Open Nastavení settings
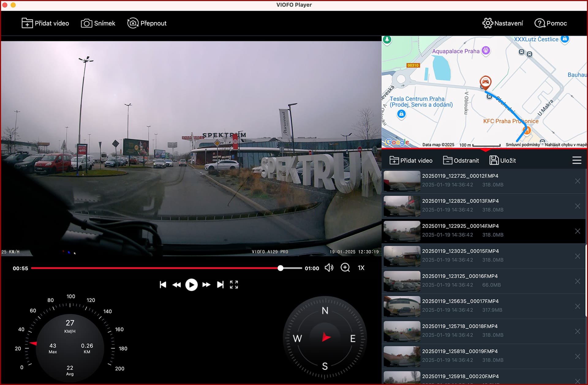 pos(503,23)
